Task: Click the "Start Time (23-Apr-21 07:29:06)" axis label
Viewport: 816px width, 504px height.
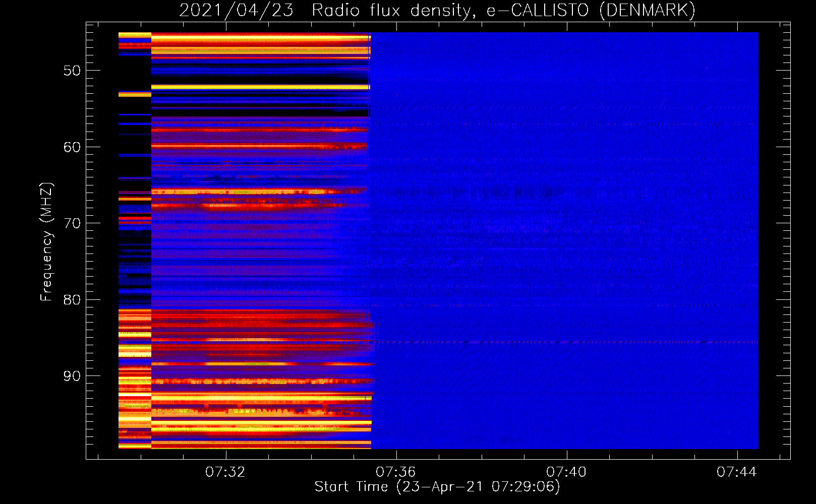Action: 437,487
